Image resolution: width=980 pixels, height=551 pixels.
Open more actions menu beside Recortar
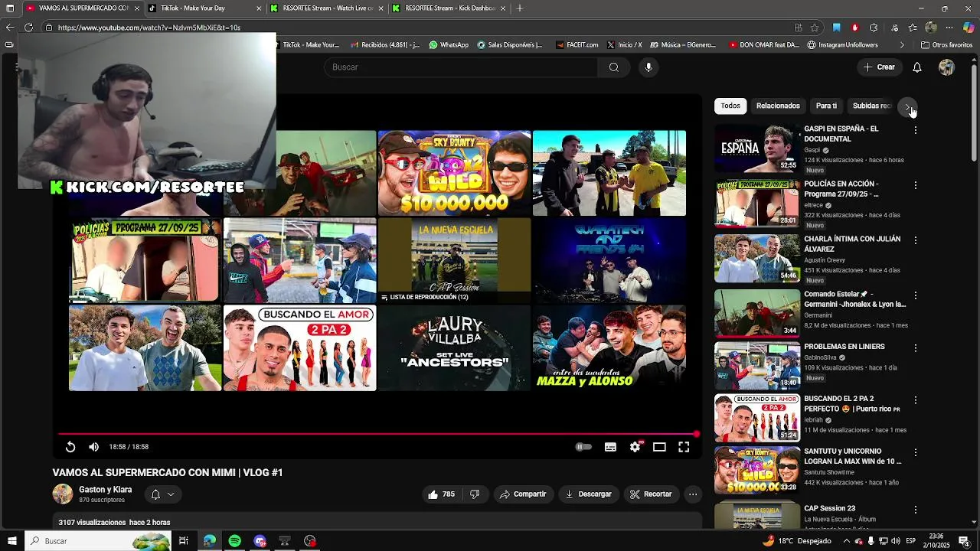693,494
